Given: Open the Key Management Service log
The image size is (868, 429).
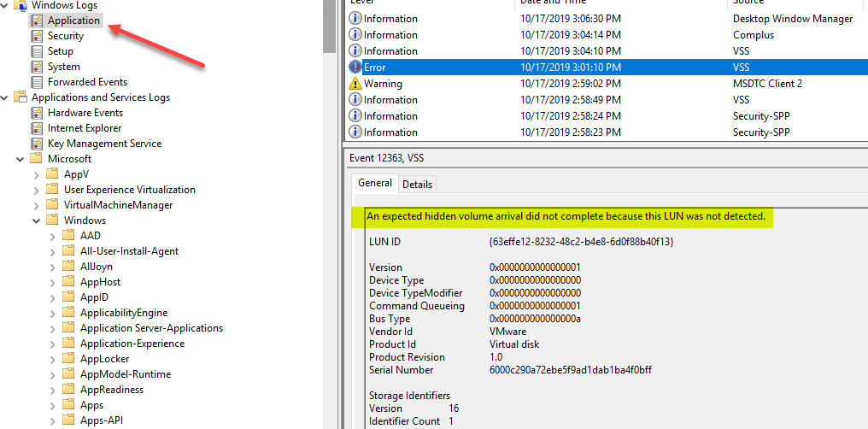Looking at the screenshot, I should tap(104, 144).
